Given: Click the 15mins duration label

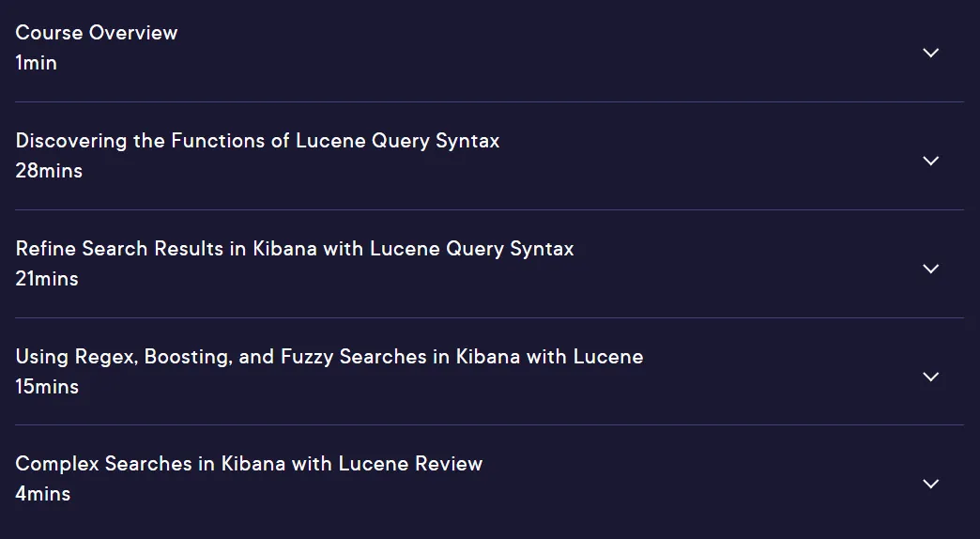Looking at the screenshot, I should click(47, 387).
